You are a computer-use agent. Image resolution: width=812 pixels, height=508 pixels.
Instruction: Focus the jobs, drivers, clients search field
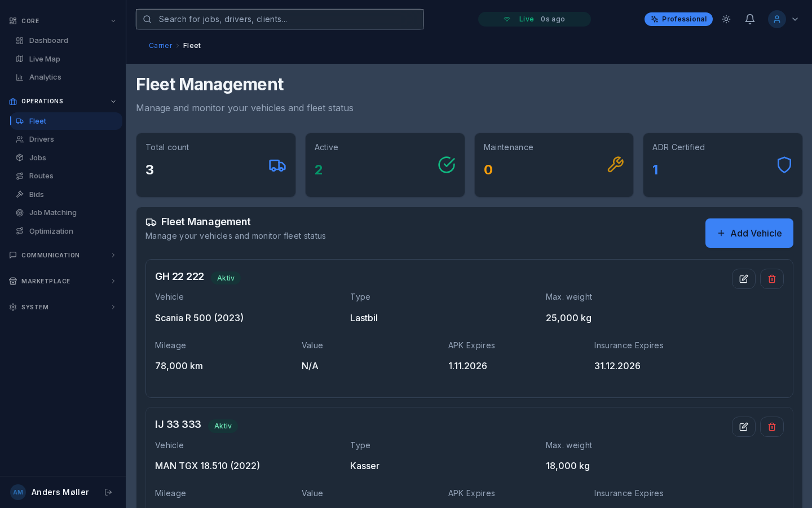[280, 19]
